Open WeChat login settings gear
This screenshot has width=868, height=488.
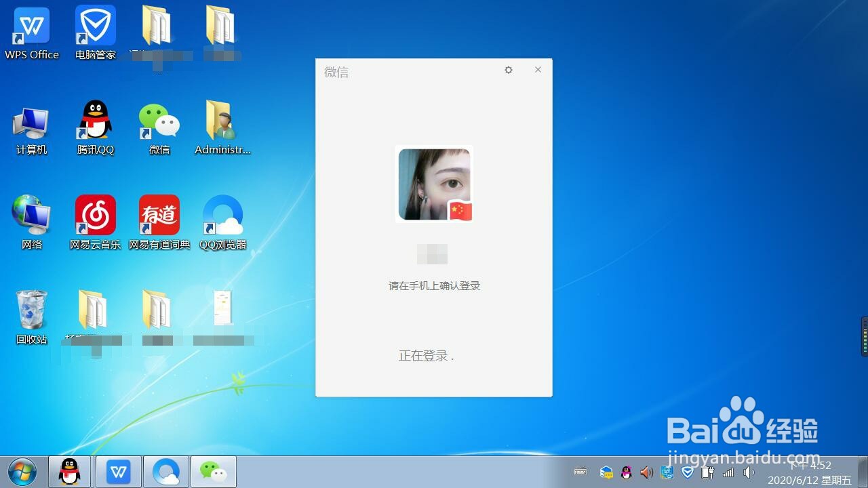508,70
